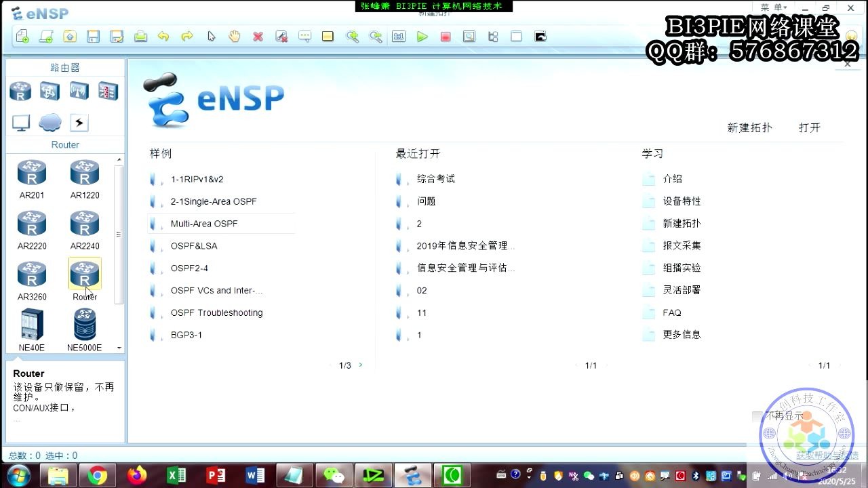Pick the AR2240 router model
This screenshot has height=488, width=868.
click(x=85, y=230)
